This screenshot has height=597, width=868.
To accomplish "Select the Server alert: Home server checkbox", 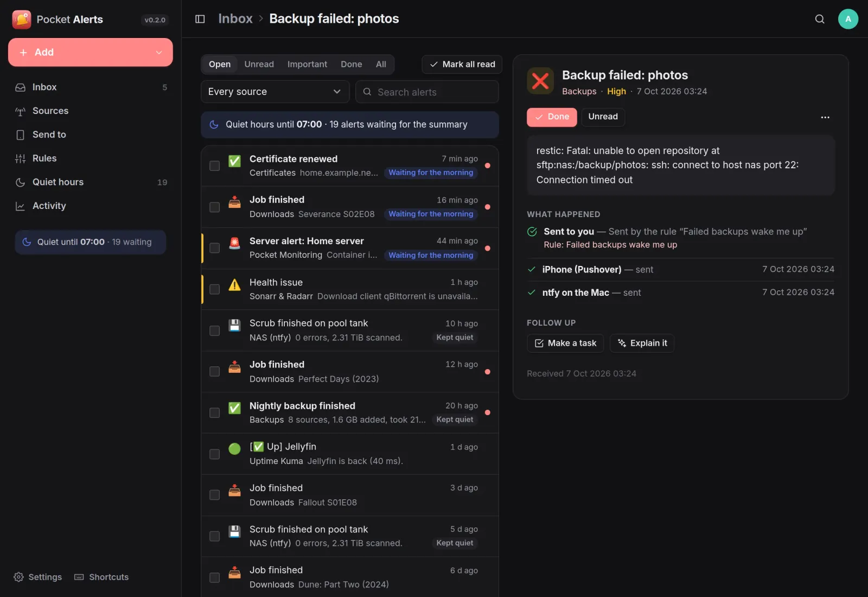I will tap(215, 248).
